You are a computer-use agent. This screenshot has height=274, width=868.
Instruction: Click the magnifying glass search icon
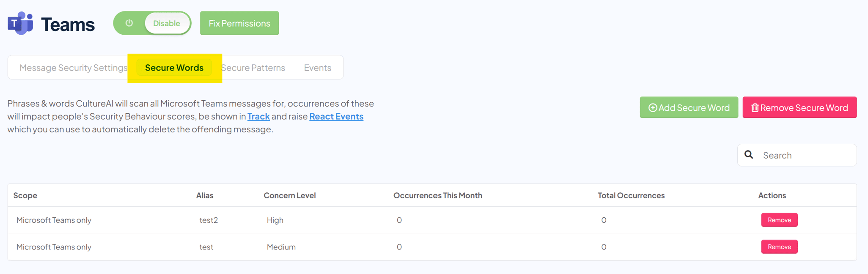tap(749, 155)
